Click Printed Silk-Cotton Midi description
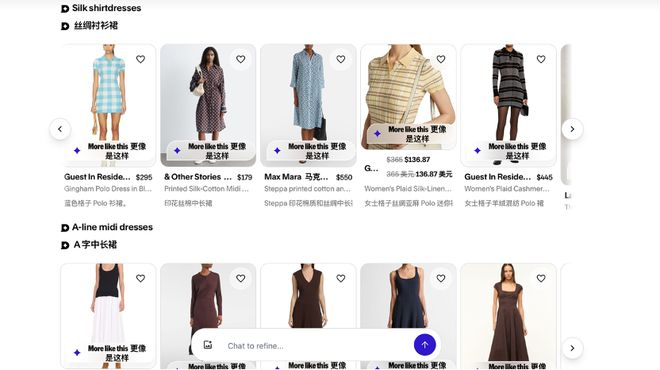The image size is (660, 370). point(207,189)
